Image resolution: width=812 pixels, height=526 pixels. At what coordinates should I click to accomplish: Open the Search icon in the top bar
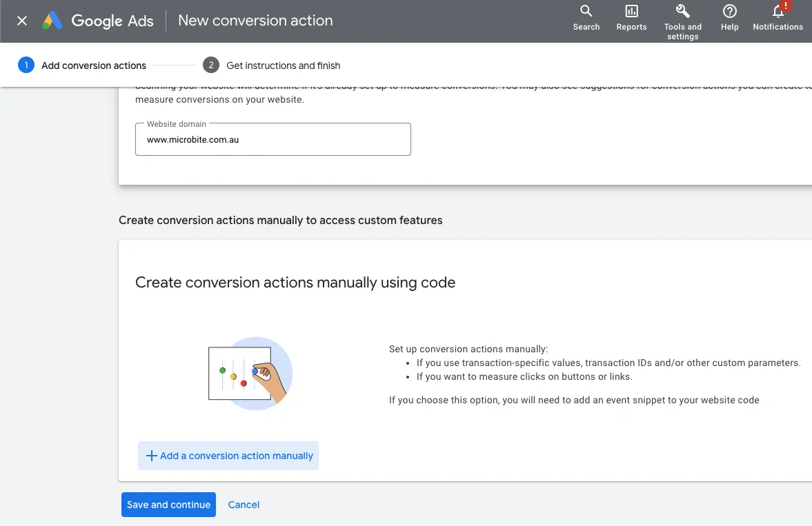point(586,17)
